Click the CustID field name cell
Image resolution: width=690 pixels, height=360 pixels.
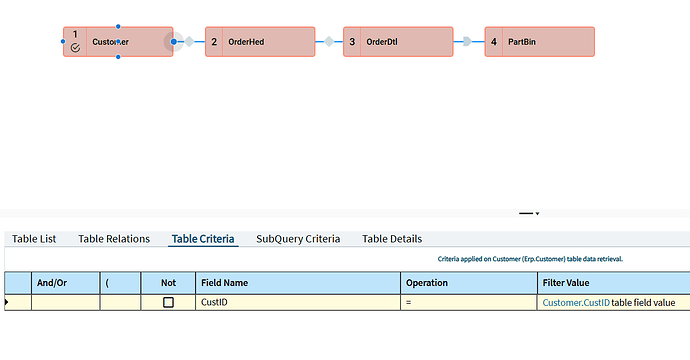coord(298,302)
